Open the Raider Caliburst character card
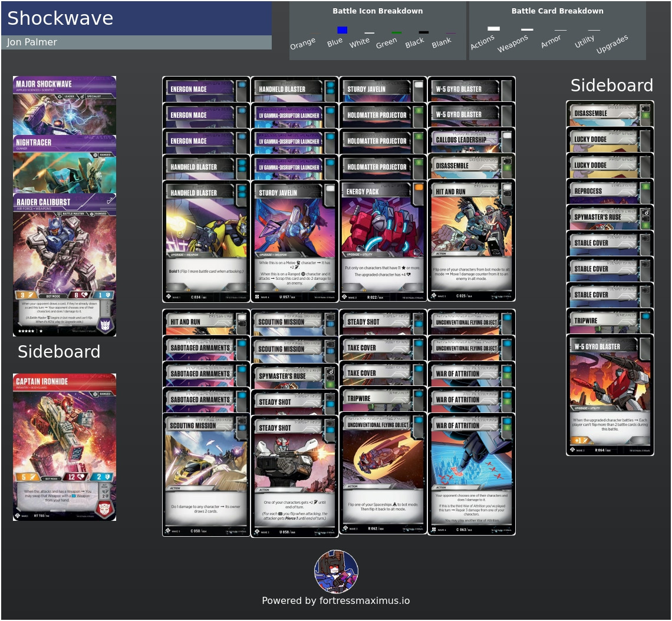The width and height of the screenshot is (672, 621). click(x=64, y=265)
